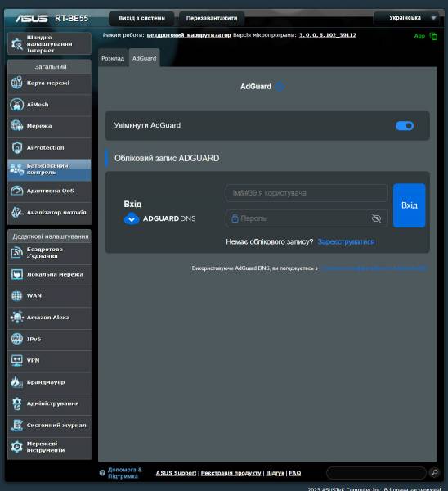448x491 pixels.
Task: Click the username input field
Action: (307, 193)
